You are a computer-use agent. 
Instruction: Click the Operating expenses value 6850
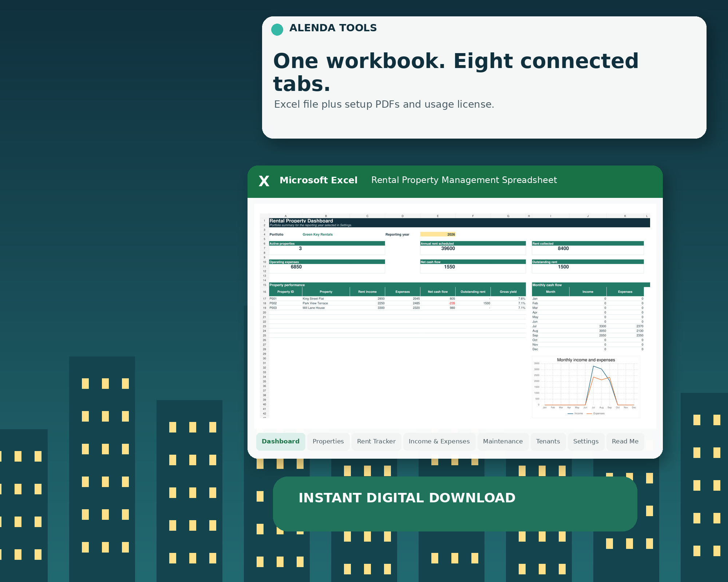tap(296, 267)
